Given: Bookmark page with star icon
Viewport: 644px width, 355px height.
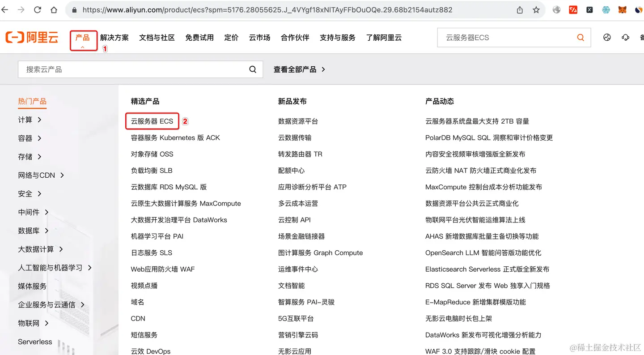Looking at the screenshot, I should tap(536, 10).
